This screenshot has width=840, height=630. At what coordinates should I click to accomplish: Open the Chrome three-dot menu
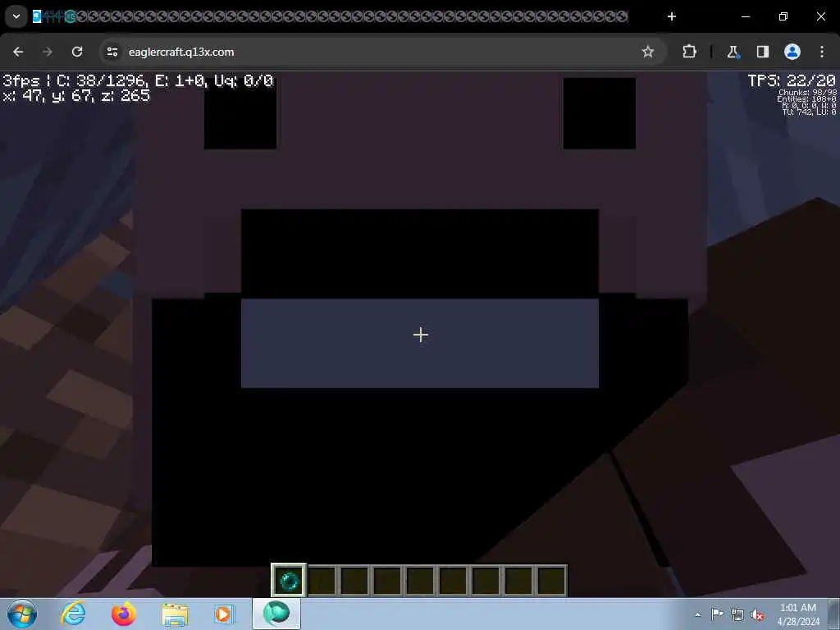pyautogui.click(x=822, y=52)
